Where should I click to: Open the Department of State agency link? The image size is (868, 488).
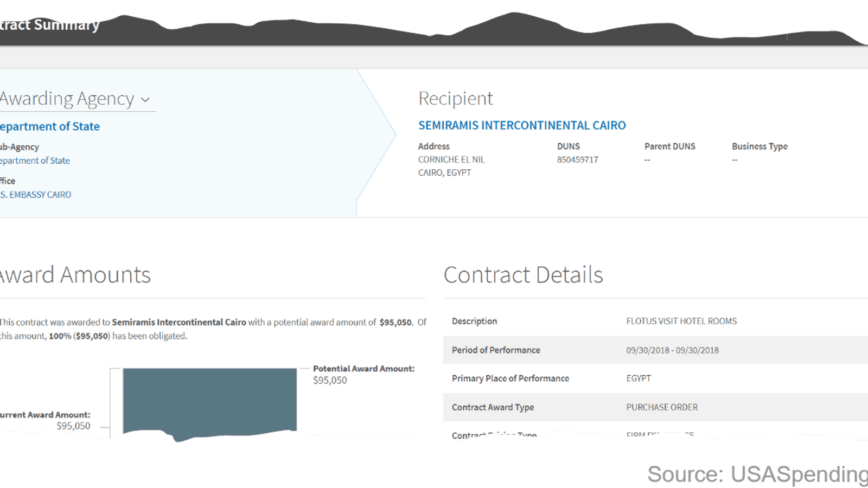pos(50,126)
